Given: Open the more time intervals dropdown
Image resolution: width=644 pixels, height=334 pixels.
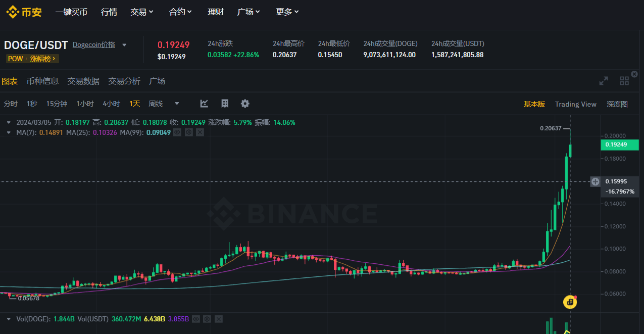Looking at the screenshot, I should [177, 104].
